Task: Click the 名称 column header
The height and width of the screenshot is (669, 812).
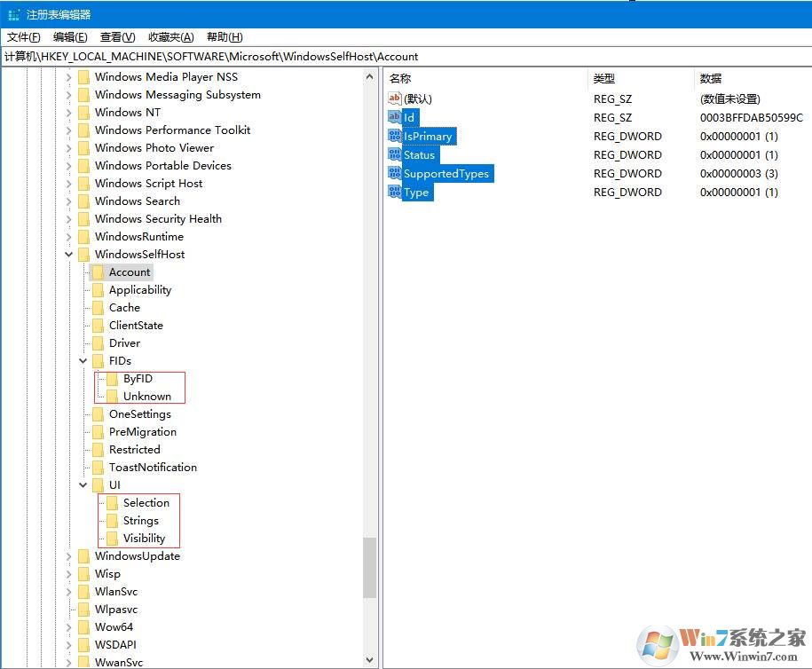Action: click(x=400, y=78)
